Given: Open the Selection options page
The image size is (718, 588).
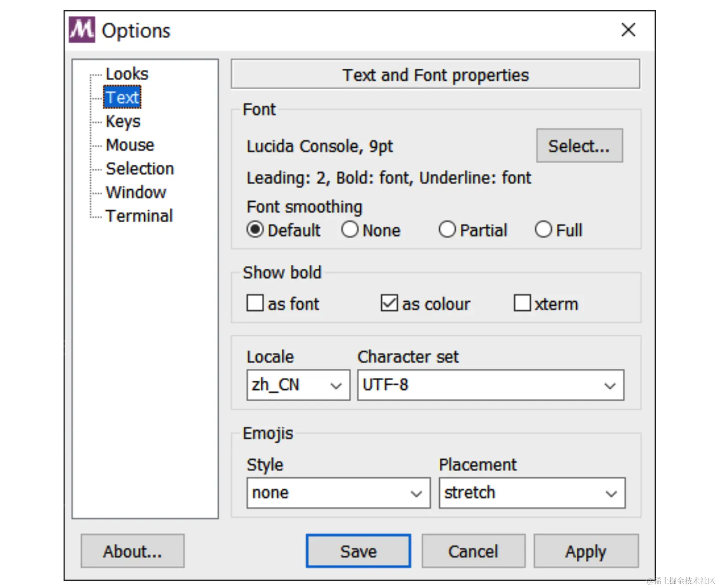Looking at the screenshot, I should 140,169.
